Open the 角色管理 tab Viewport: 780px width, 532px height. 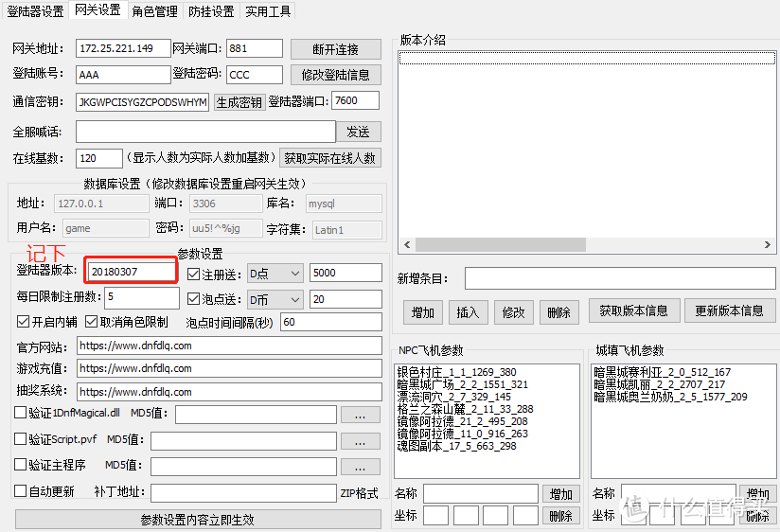point(154,11)
